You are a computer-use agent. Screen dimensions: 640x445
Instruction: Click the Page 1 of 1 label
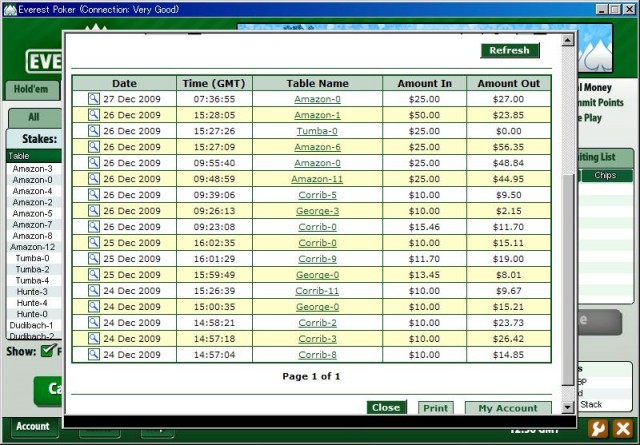click(311, 376)
